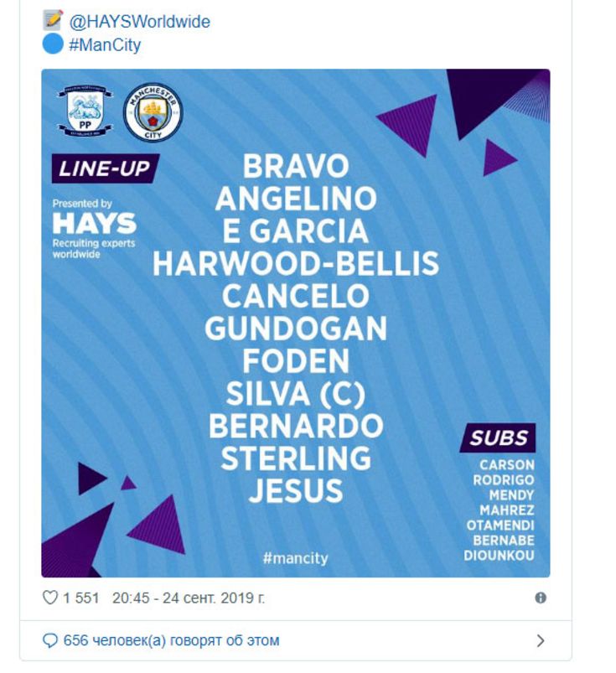616x673 pixels.
Task: Open the @HAYSWorldwide mention
Action: [139, 22]
